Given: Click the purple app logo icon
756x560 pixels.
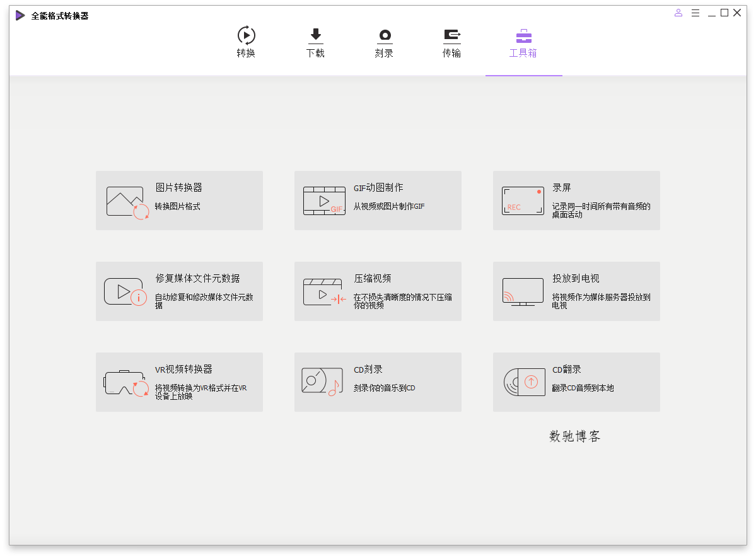Looking at the screenshot, I should [x=20, y=16].
